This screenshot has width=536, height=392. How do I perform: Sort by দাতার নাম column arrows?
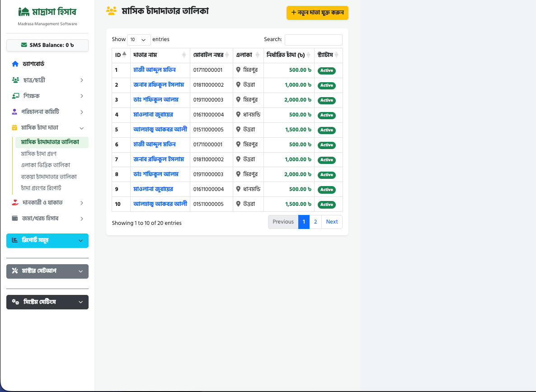pos(184,55)
